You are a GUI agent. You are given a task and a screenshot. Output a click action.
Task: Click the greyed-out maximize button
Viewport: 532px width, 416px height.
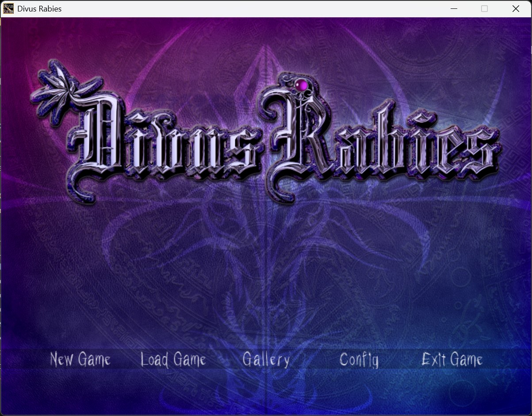[484, 9]
